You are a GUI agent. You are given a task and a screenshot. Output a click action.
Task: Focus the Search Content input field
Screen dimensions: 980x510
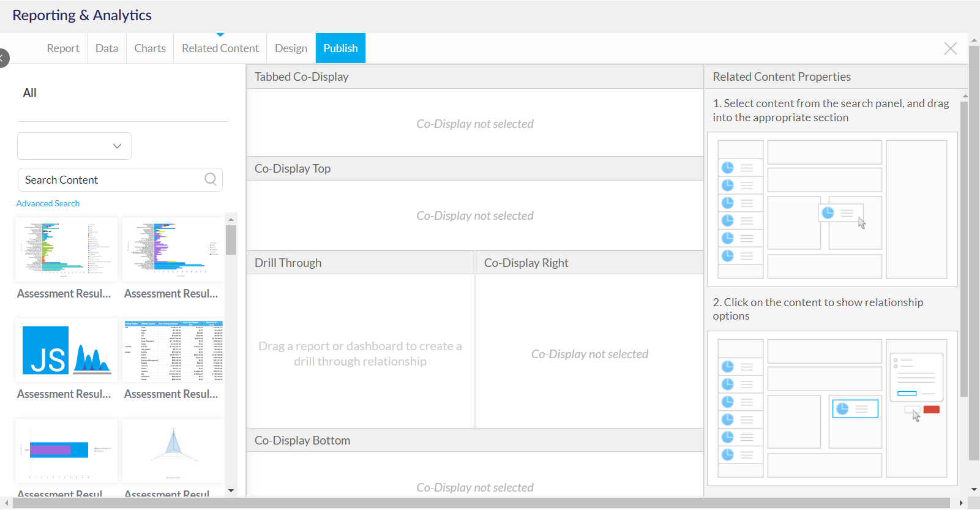coord(110,180)
